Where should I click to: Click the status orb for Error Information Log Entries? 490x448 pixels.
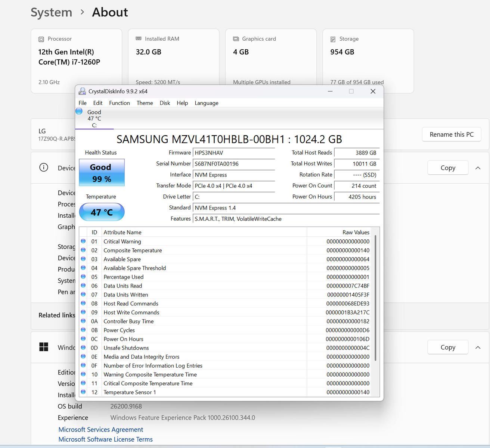tap(83, 365)
